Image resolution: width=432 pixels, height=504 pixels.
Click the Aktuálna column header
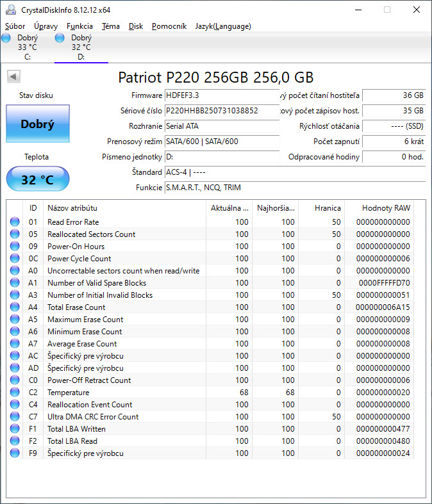point(229,208)
